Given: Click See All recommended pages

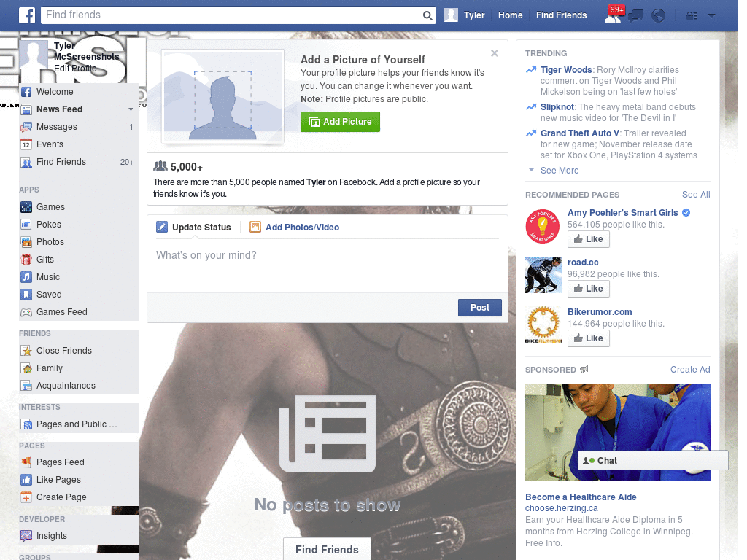Looking at the screenshot, I should pyautogui.click(x=695, y=194).
